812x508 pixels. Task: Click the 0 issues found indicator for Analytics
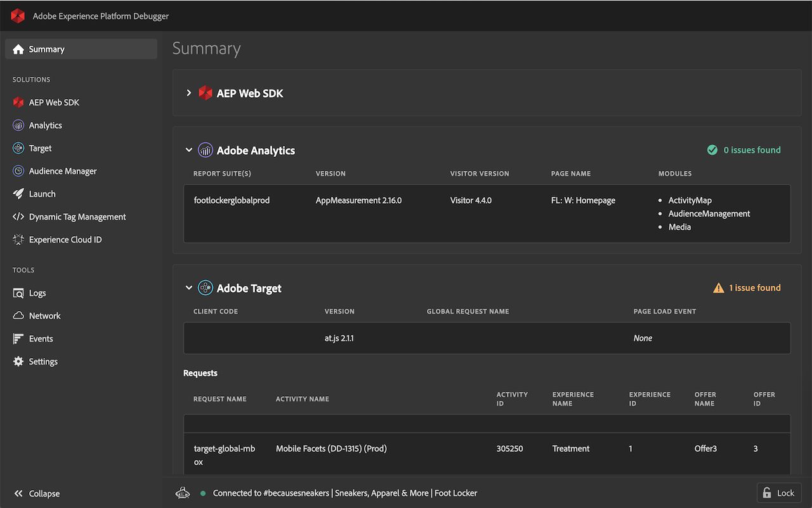click(x=744, y=150)
